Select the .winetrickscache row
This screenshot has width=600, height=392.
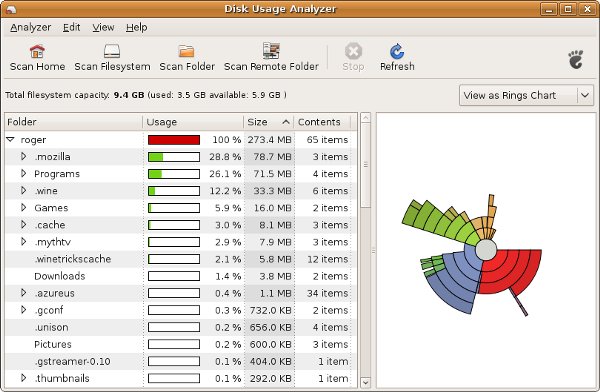tap(181, 259)
